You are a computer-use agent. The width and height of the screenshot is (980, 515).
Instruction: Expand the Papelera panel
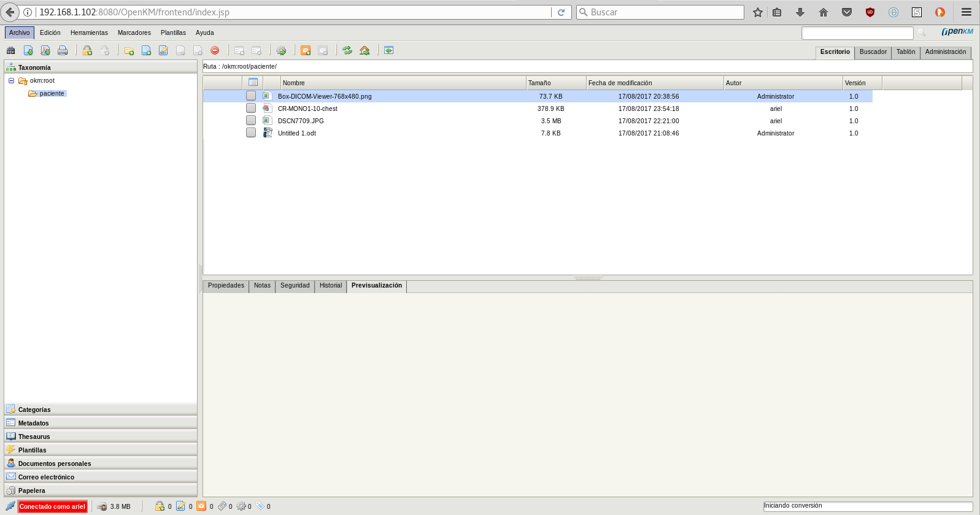(32, 490)
